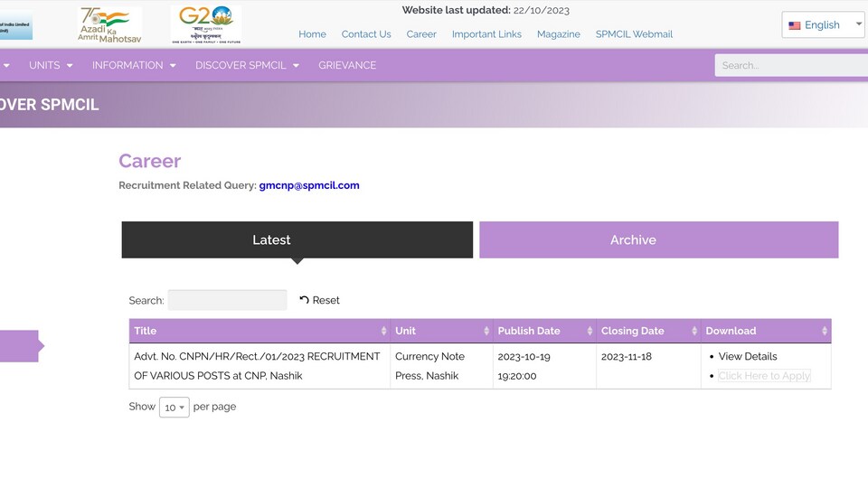
Task: Sort table by Closing Date arrows
Action: [x=694, y=331]
